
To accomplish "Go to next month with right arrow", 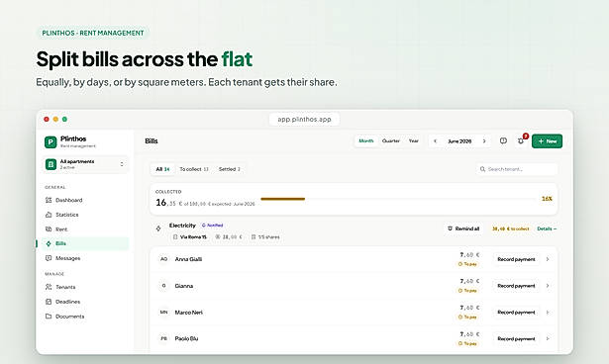I will point(484,141).
